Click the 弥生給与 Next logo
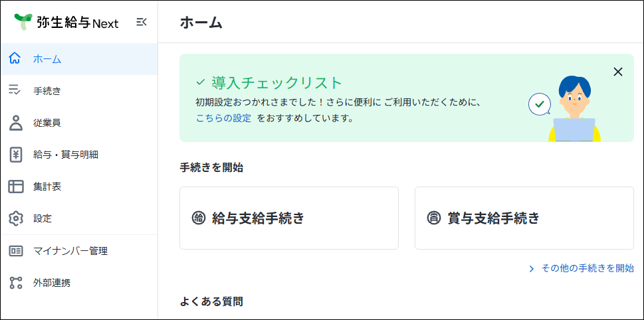 pyautogui.click(x=66, y=22)
